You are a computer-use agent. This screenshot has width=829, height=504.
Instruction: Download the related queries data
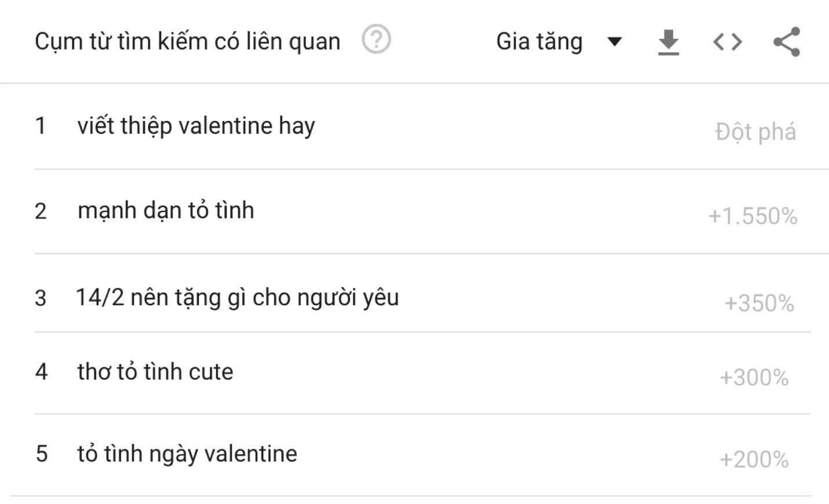click(x=668, y=42)
